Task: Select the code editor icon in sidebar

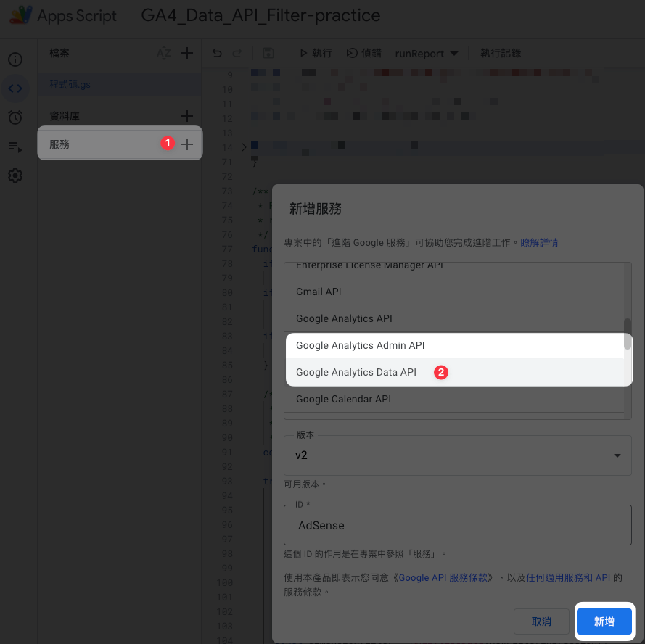Action: coord(15,88)
